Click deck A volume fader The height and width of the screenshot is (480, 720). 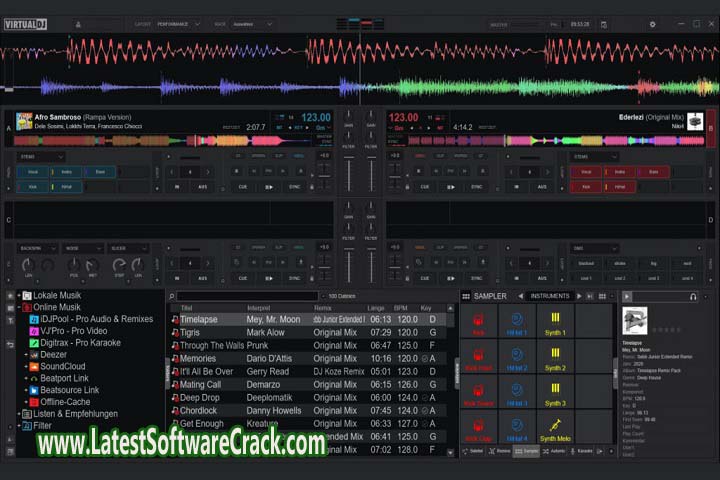coord(349,173)
